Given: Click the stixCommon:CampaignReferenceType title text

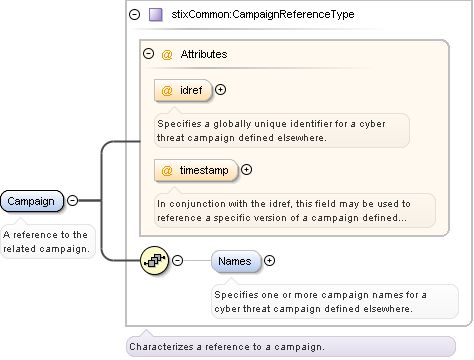Looking at the screenshot, I should (x=263, y=14).
